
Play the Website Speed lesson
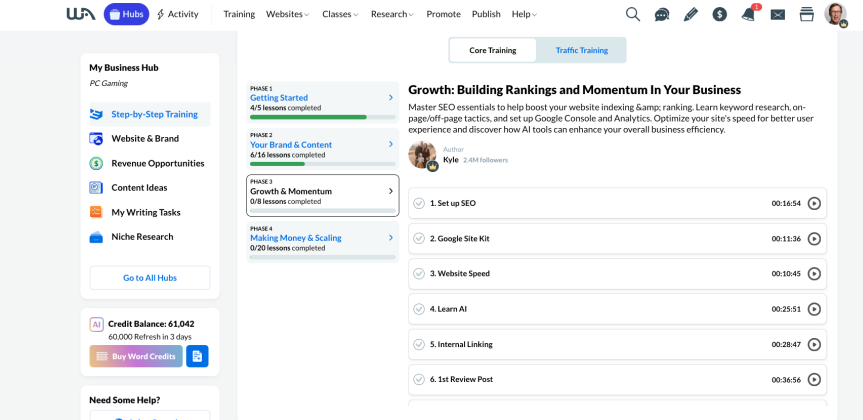(x=813, y=274)
